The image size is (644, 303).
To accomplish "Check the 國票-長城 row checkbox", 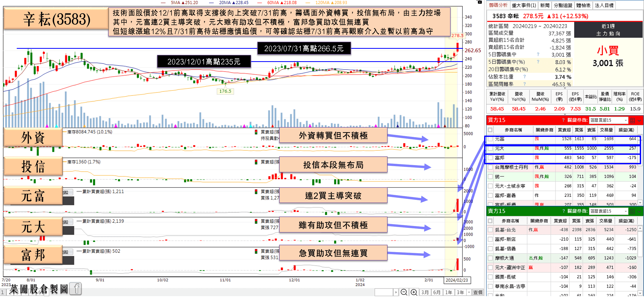I will (490, 277).
